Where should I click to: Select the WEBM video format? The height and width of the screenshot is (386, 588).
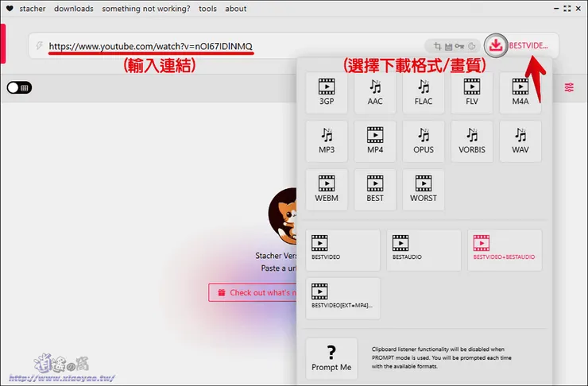327,190
